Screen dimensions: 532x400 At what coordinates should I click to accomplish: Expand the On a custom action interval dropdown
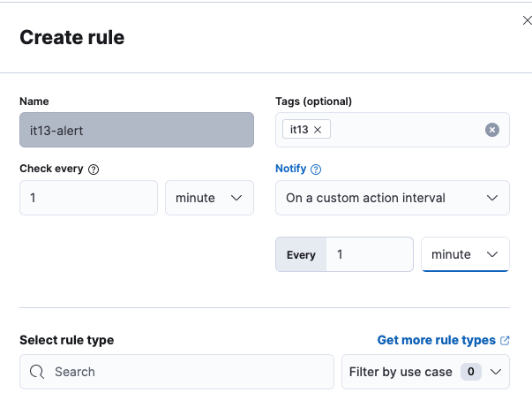393,198
